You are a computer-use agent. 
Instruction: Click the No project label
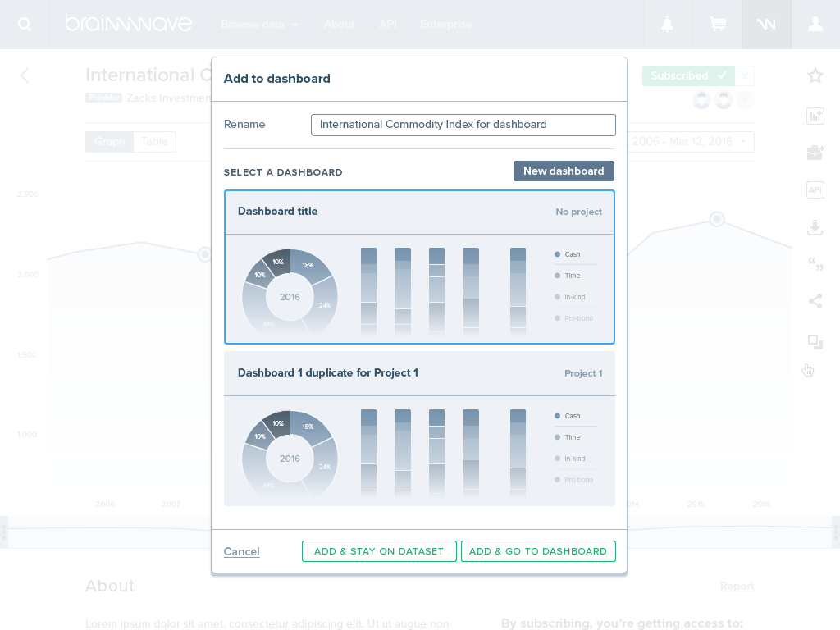pyautogui.click(x=578, y=212)
